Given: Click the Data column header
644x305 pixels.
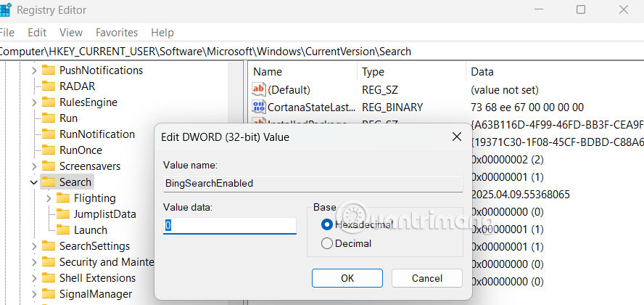Looking at the screenshot, I should [x=482, y=72].
